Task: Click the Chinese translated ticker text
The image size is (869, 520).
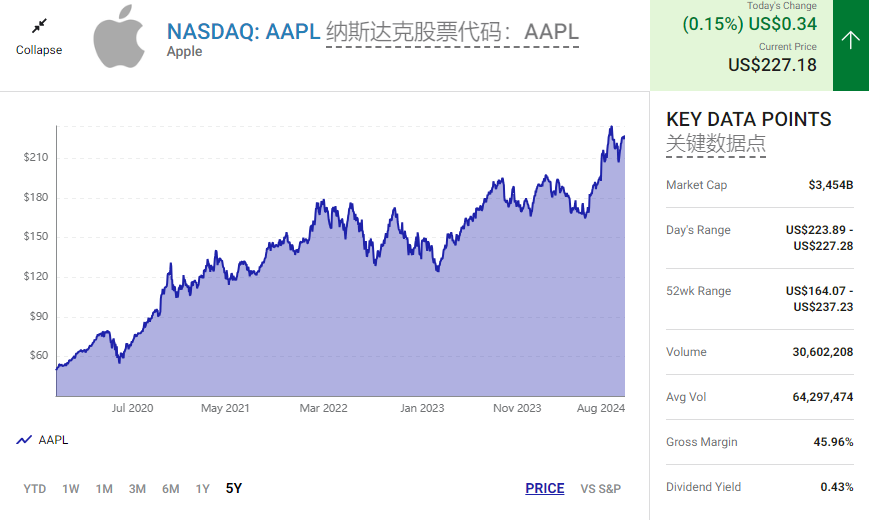Action: [452, 32]
